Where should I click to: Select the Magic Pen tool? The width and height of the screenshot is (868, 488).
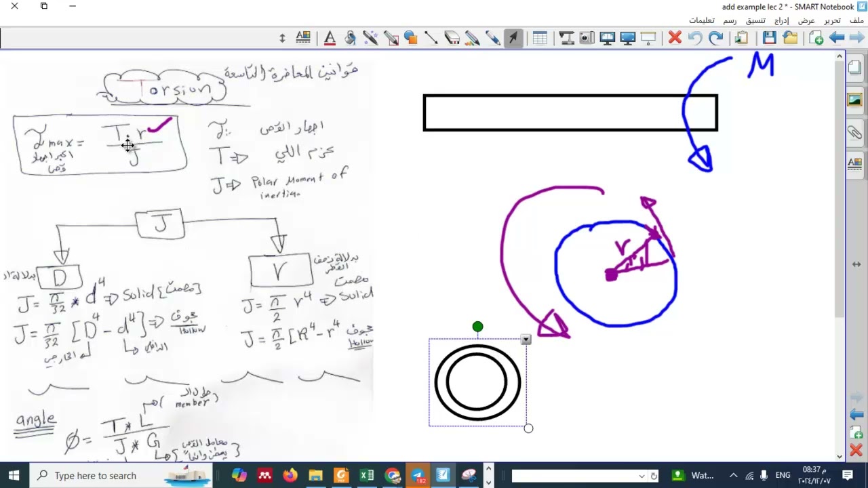(370, 39)
